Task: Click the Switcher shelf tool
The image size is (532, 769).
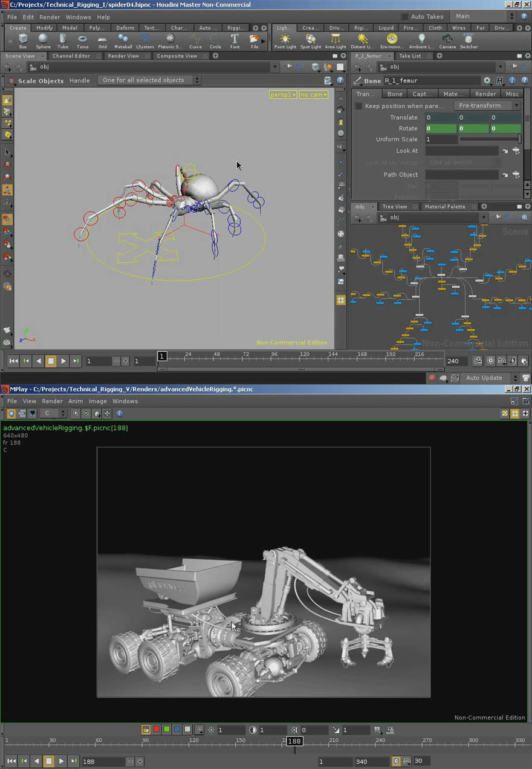Action: pyautogui.click(x=469, y=41)
